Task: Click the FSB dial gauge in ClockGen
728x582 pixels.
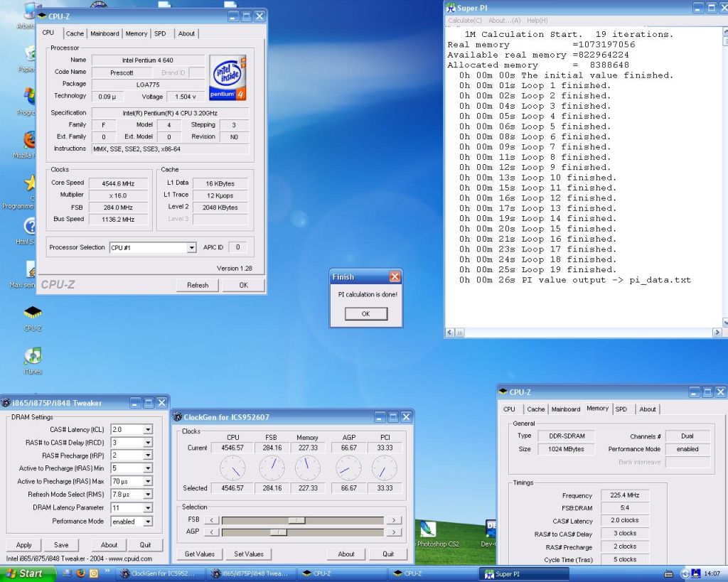Action: click(272, 468)
